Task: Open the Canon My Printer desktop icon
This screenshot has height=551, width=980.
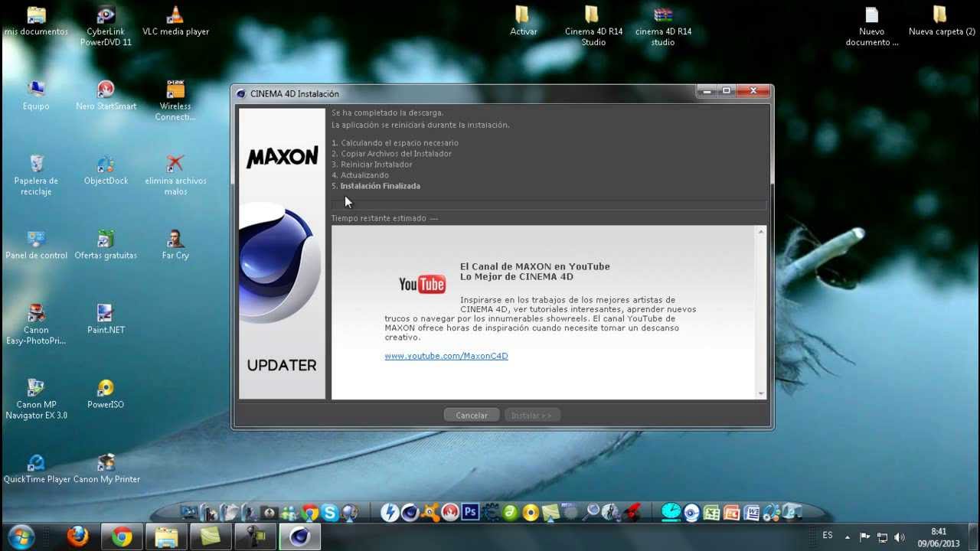Action: click(x=106, y=468)
